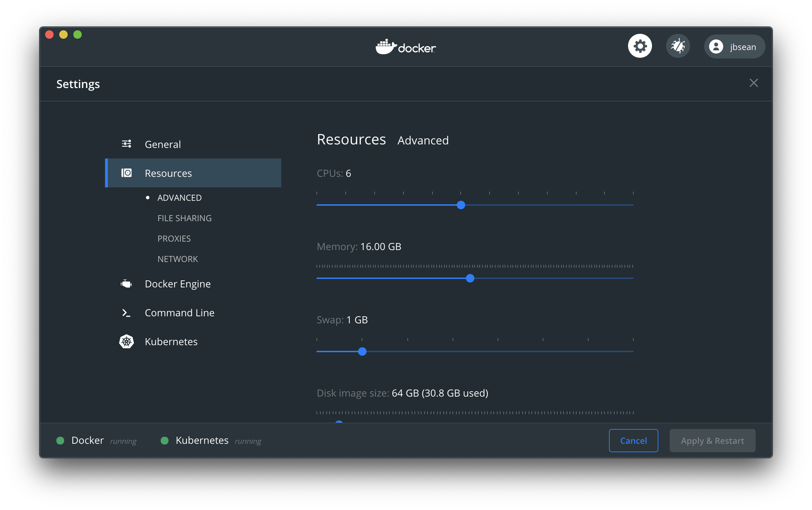Select the NETWORK subsection

tap(177, 259)
